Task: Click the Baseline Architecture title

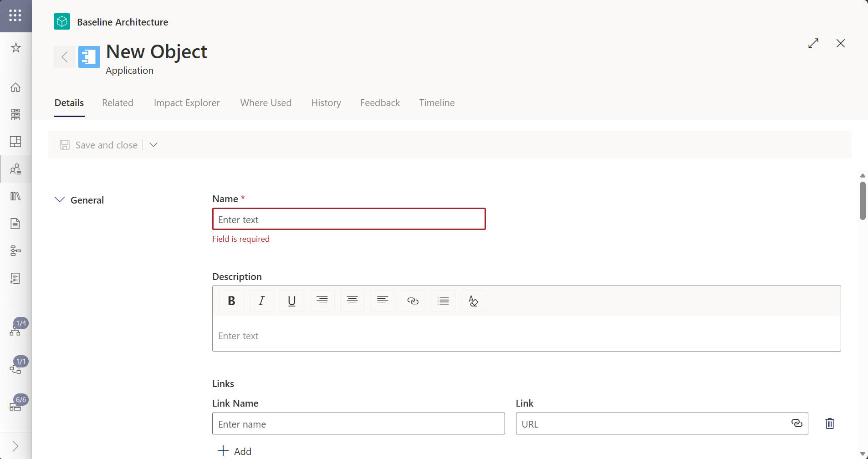Action: (x=123, y=22)
